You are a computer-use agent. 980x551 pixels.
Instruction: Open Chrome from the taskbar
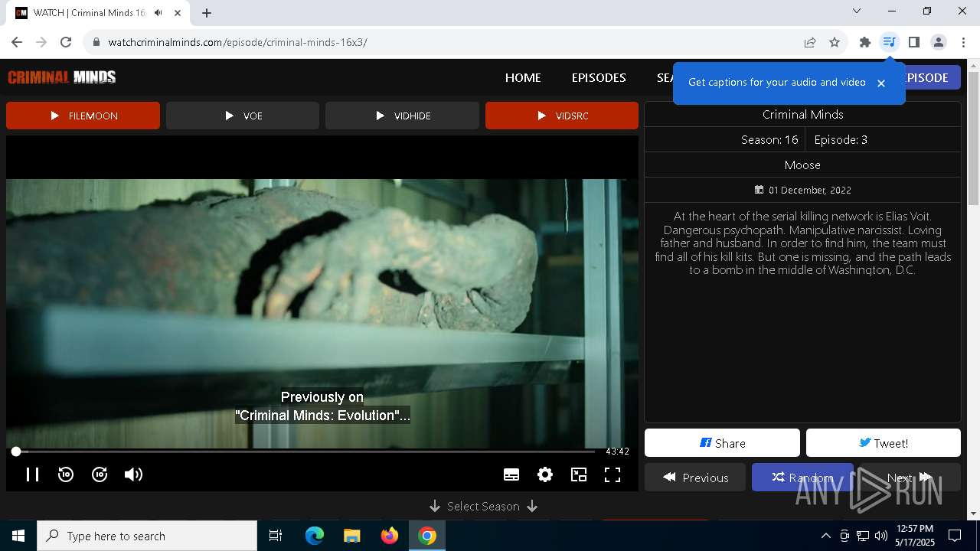coord(427,536)
